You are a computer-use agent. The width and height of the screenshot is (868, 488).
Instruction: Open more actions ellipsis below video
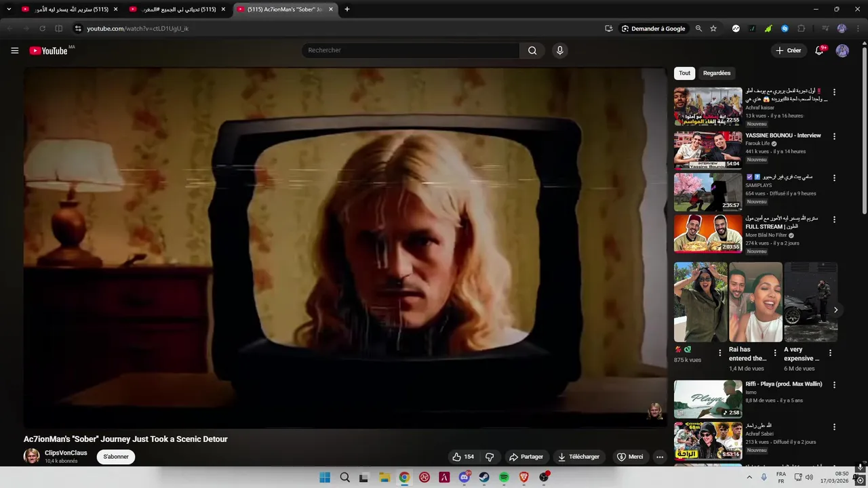coord(659,457)
